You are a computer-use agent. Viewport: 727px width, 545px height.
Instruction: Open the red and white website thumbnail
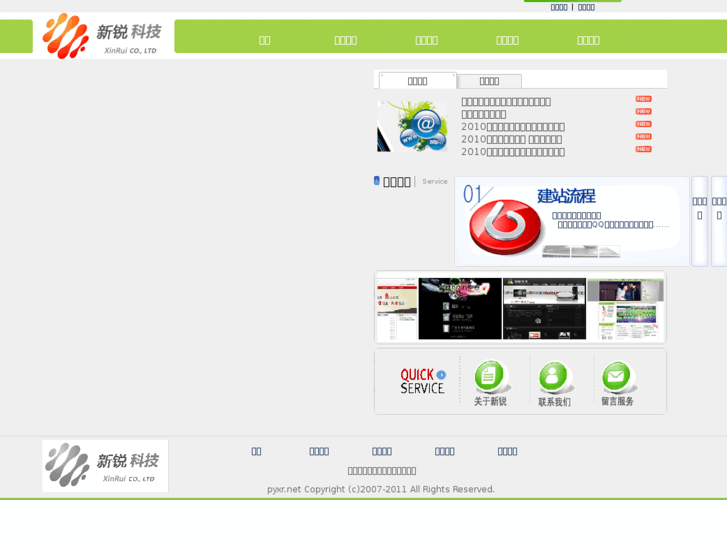point(397,308)
